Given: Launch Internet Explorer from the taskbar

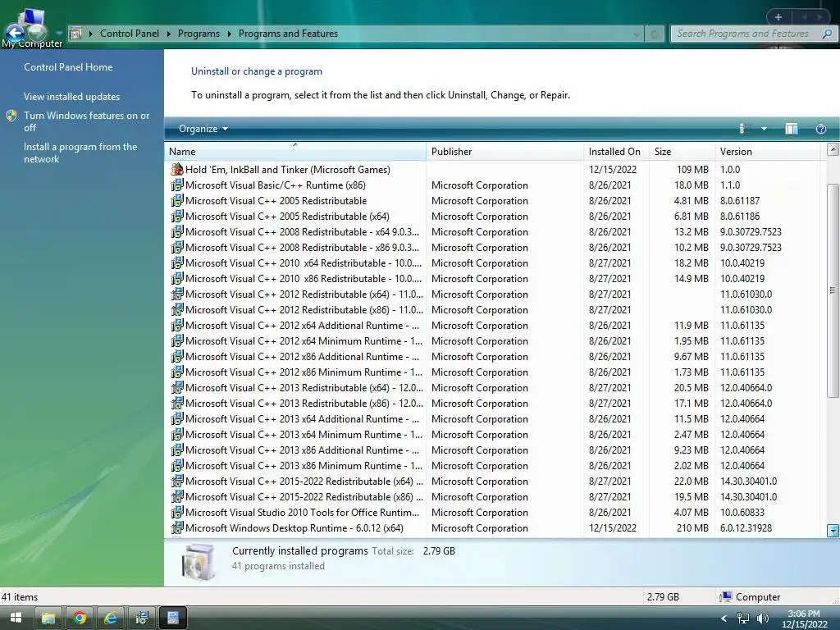Looking at the screenshot, I should point(111,619).
